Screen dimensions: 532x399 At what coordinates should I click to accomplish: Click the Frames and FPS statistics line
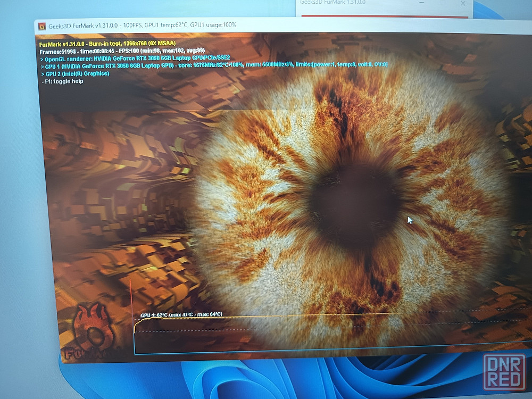tap(121, 51)
